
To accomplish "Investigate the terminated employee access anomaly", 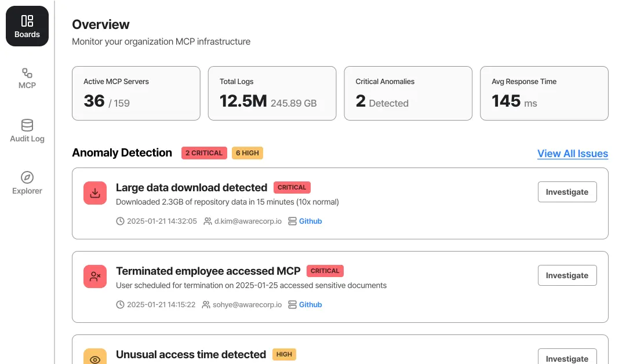I will 567,275.
